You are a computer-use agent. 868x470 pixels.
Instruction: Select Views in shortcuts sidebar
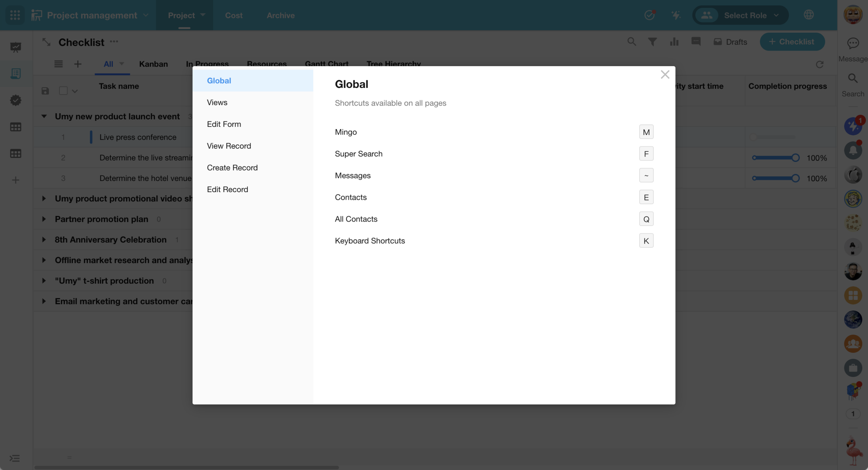pyautogui.click(x=217, y=102)
